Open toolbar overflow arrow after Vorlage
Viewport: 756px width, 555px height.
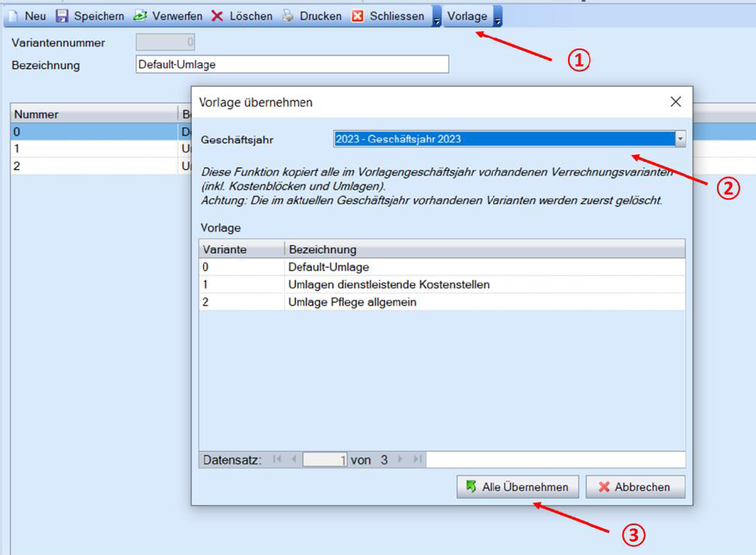(x=498, y=16)
